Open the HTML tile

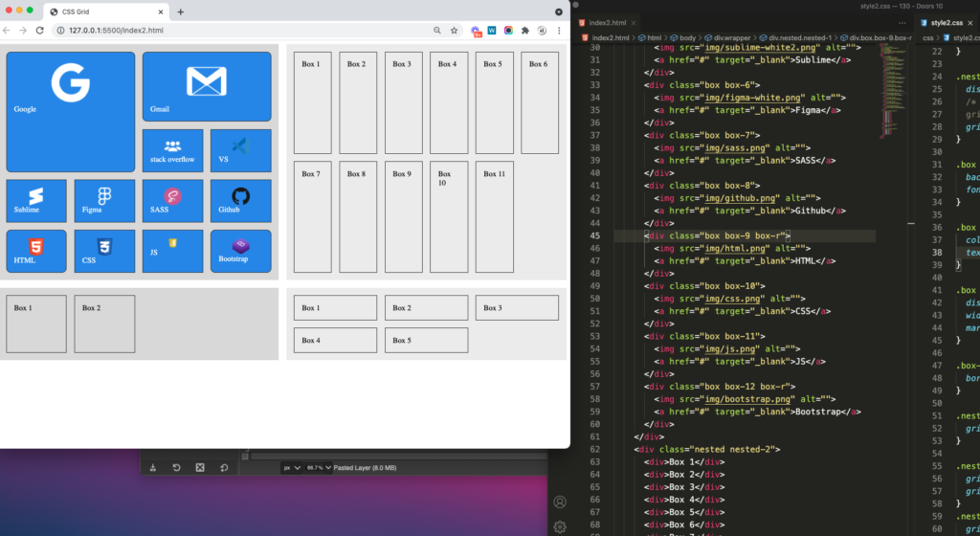click(x=36, y=251)
